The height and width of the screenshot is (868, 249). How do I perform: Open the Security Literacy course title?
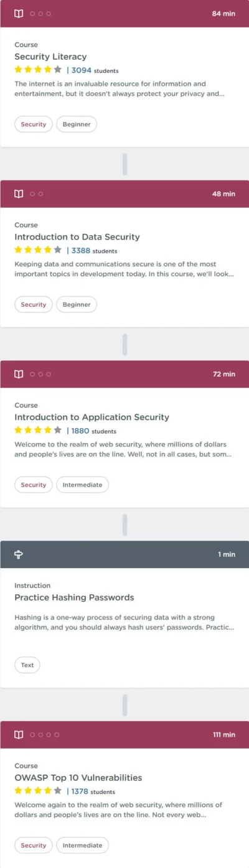coord(50,57)
